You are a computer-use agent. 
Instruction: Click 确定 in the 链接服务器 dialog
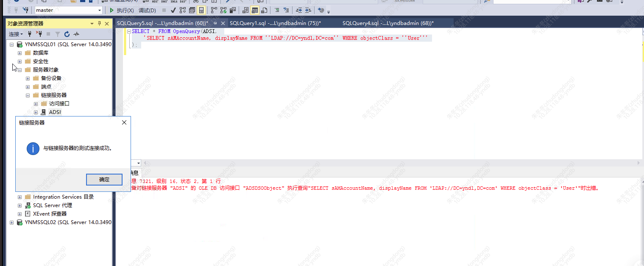[x=104, y=180]
